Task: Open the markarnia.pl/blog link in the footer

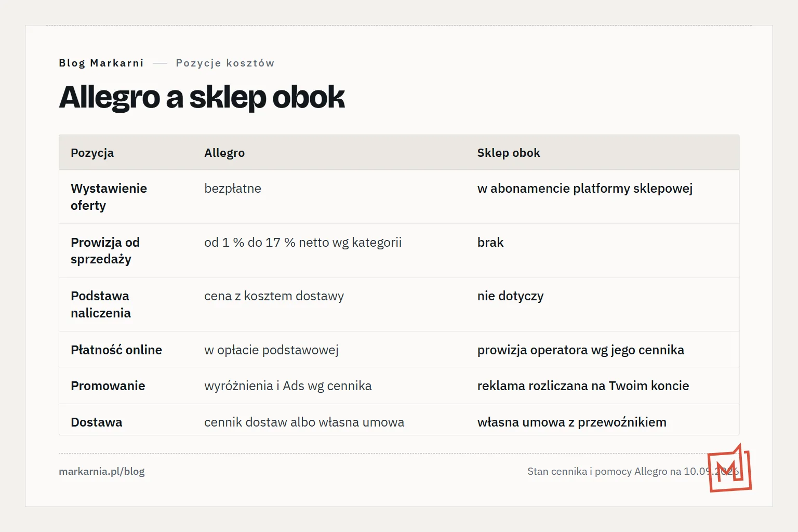Action: 102,471
